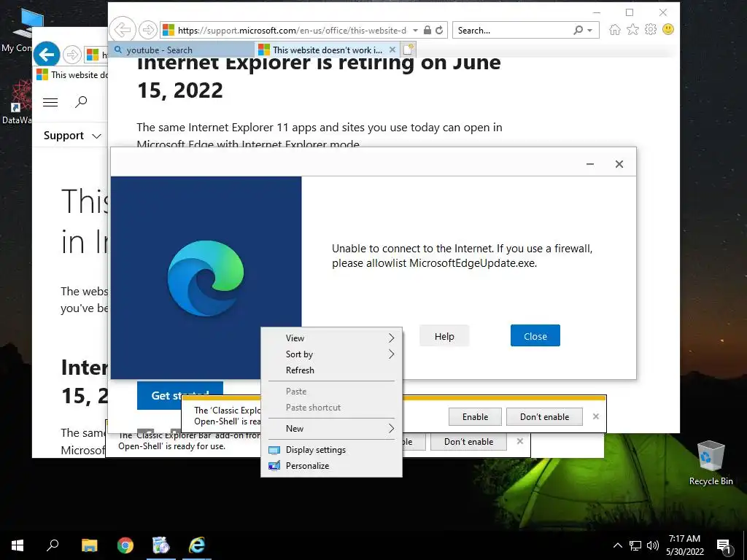Click the Internet Explorer taskbar icon
Viewport: 747px width, 560px height.
[197, 545]
